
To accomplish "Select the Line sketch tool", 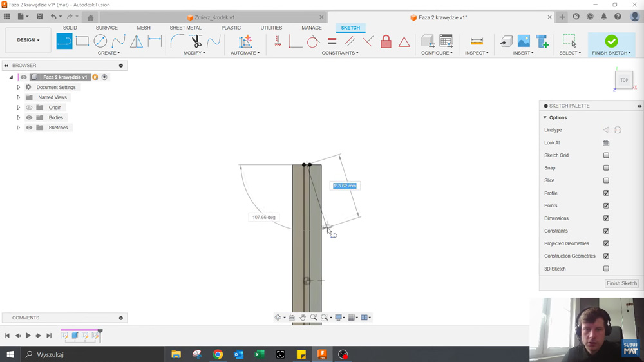I will pyautogui.click(x=64, y=41).
